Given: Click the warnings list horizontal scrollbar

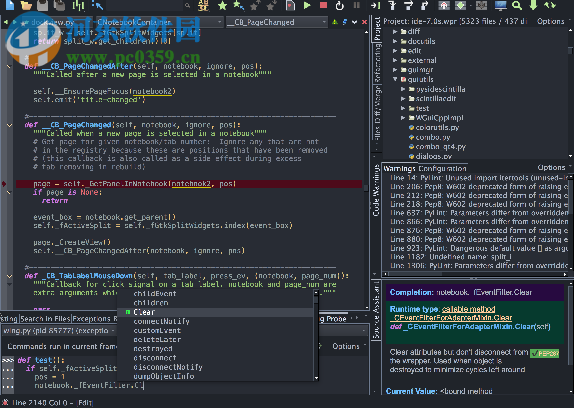Looking at the screenshot, I should pos(475,274).
